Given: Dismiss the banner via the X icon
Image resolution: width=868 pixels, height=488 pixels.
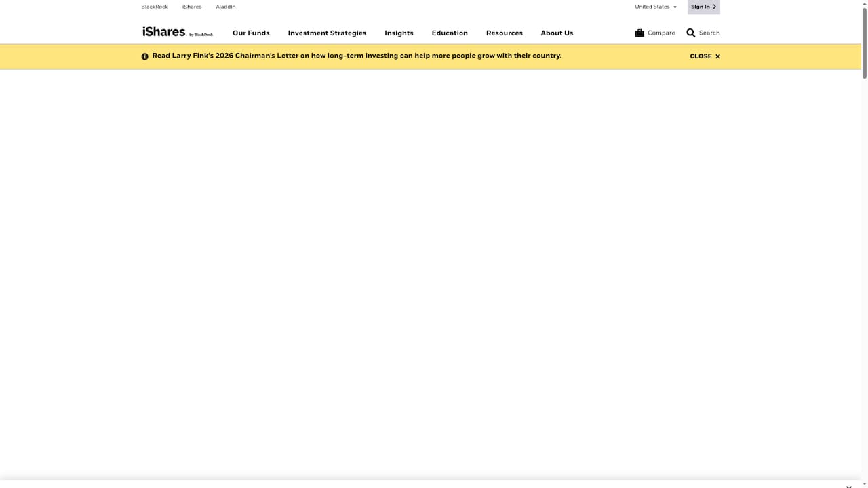Looking at the screenshot, I should click(718, 56).
